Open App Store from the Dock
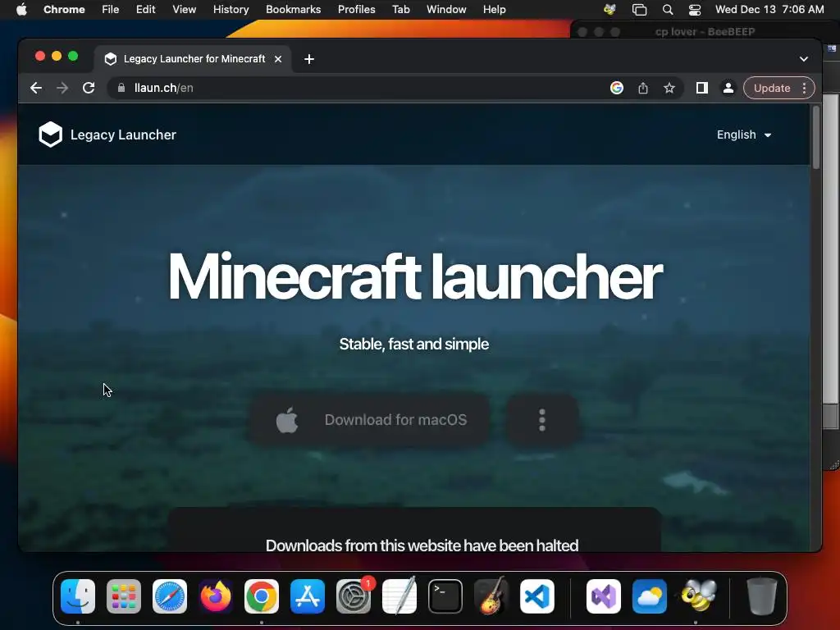 coord(308,596)
